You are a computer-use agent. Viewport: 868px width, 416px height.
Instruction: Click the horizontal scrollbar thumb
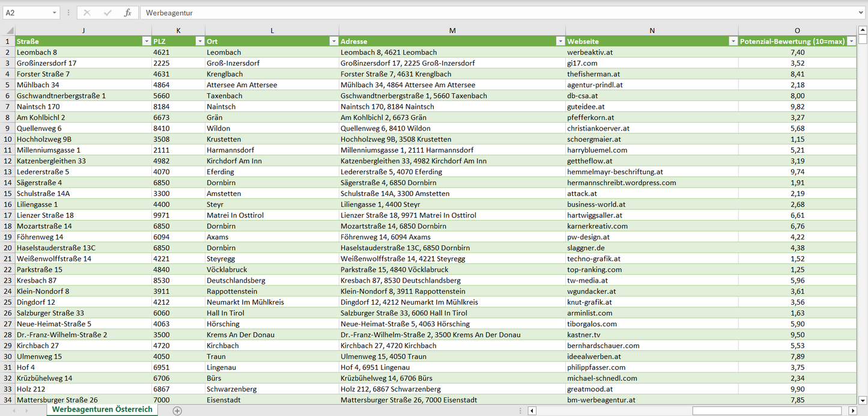767,411
